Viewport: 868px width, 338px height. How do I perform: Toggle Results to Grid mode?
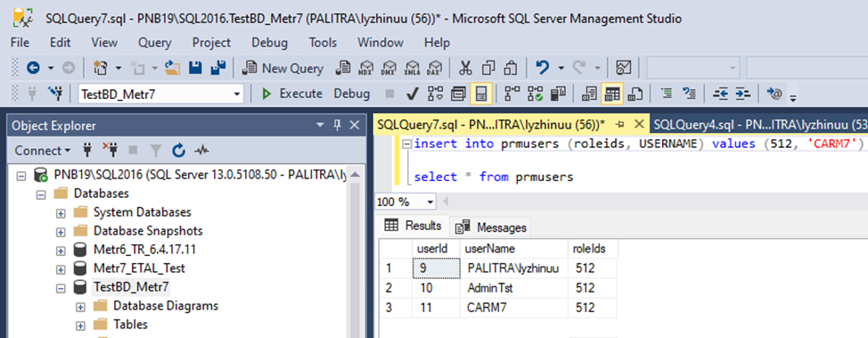coord(612,94)
